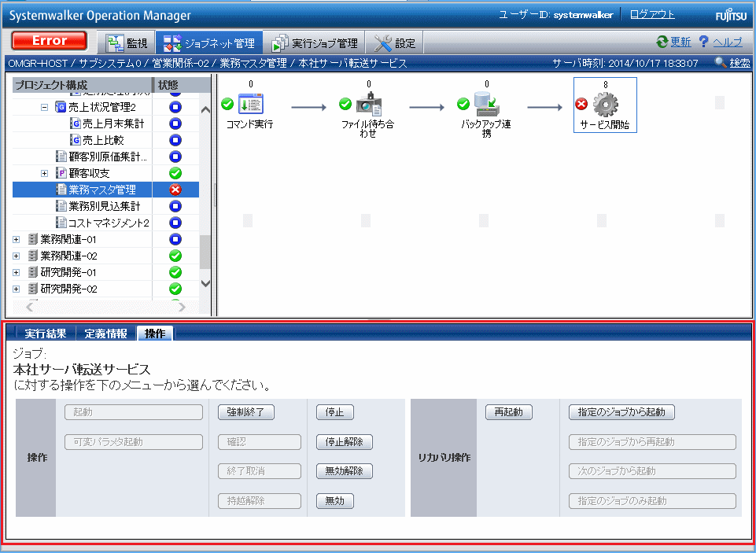The width and height of the screenshot is (756, 553).
Task: Expand the 顧客収支 tree node
Action: 44,173
